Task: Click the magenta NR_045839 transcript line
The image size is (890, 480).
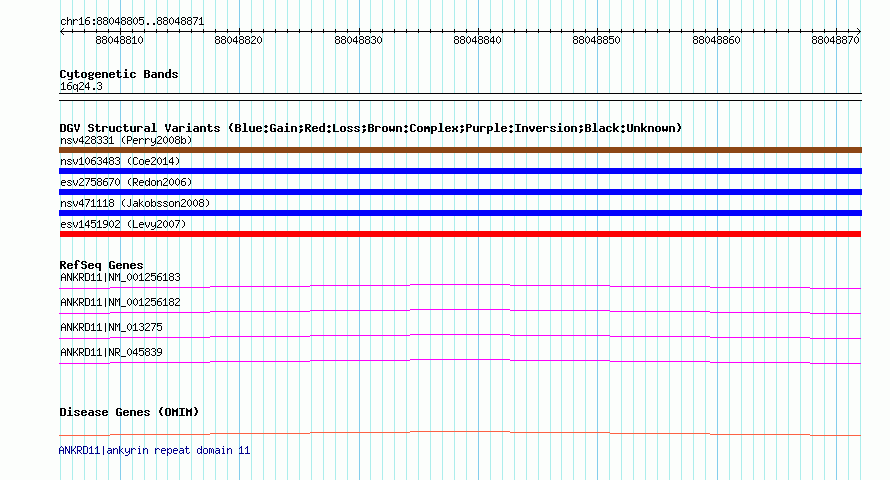Action: click(460, 361)
